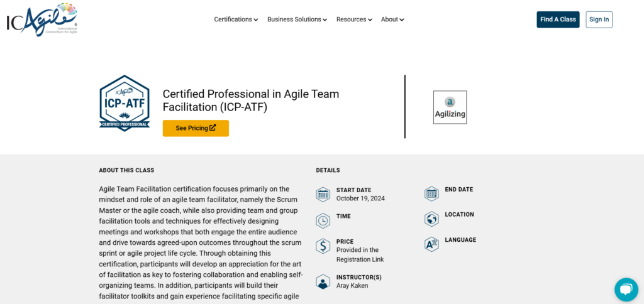Click the ABOUT THIS CLASS heading
644x304 pixels.
click(x=126, y=170)
